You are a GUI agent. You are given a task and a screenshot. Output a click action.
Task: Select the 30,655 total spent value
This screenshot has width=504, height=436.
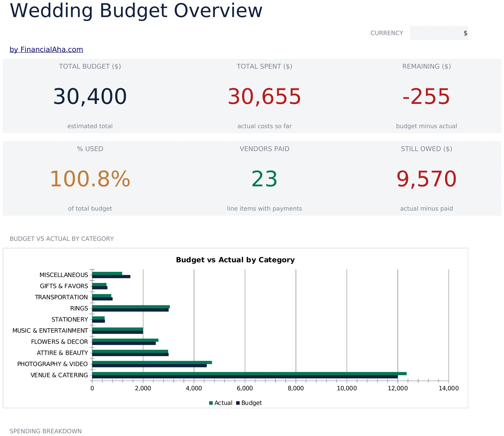(x=264, y=97)
